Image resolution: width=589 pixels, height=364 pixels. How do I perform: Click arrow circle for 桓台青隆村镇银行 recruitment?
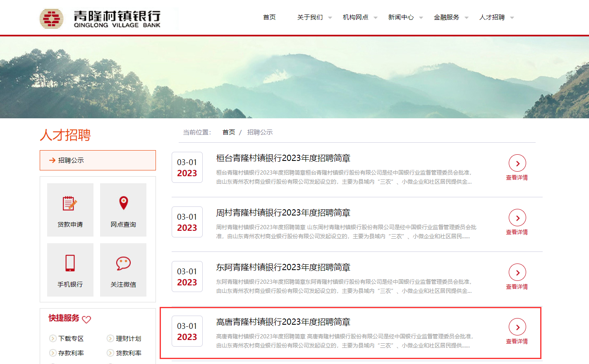tap(517, 163)
